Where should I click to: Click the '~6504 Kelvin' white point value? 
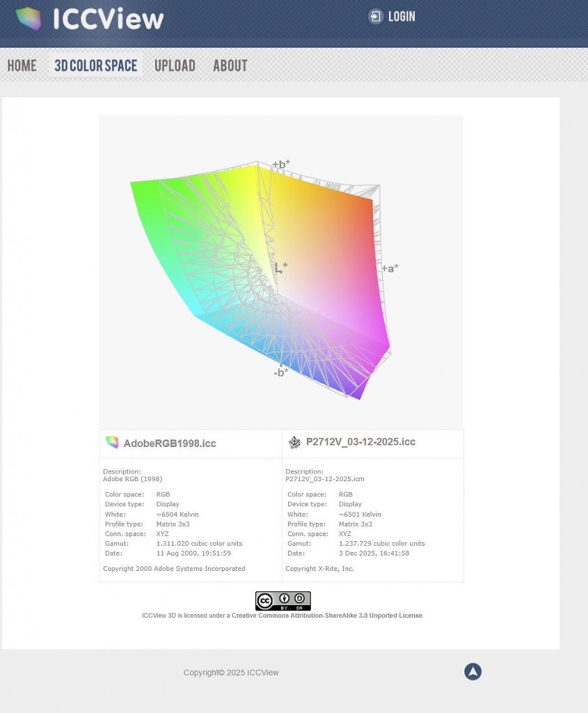pyautogui.click(x=177, y=515)
